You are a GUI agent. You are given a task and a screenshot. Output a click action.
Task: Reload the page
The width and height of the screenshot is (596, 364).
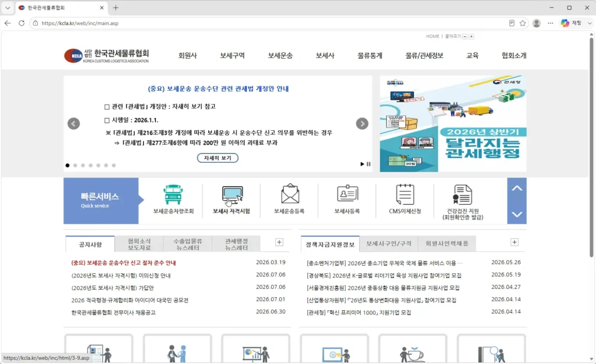[22, 23]
